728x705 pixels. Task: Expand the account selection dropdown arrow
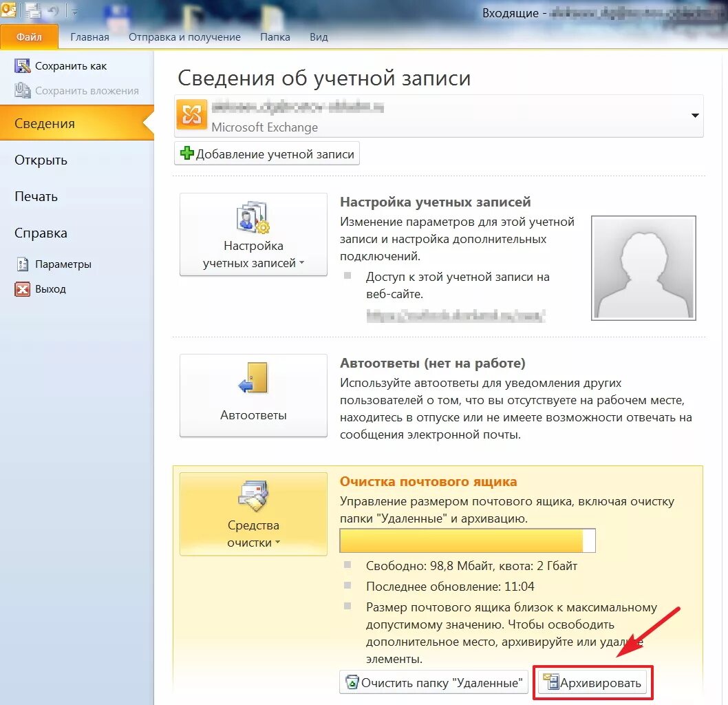[695, 115]
